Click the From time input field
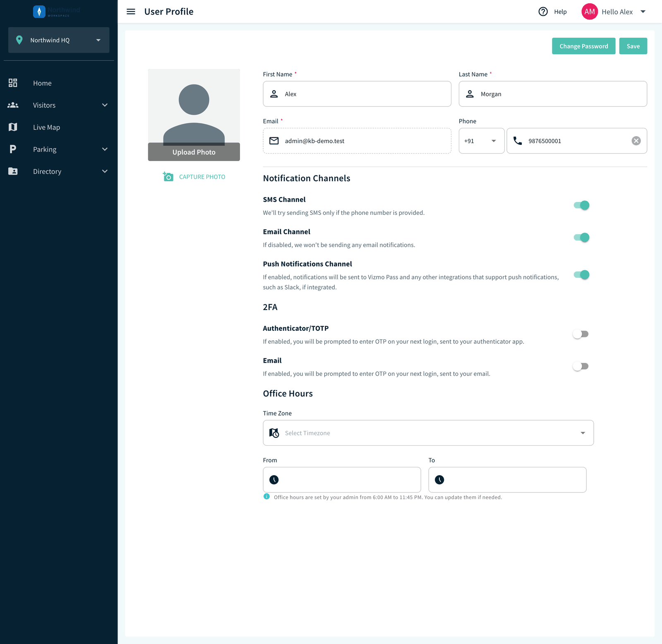Screen dimensions: 662x644 coord(342,480)
